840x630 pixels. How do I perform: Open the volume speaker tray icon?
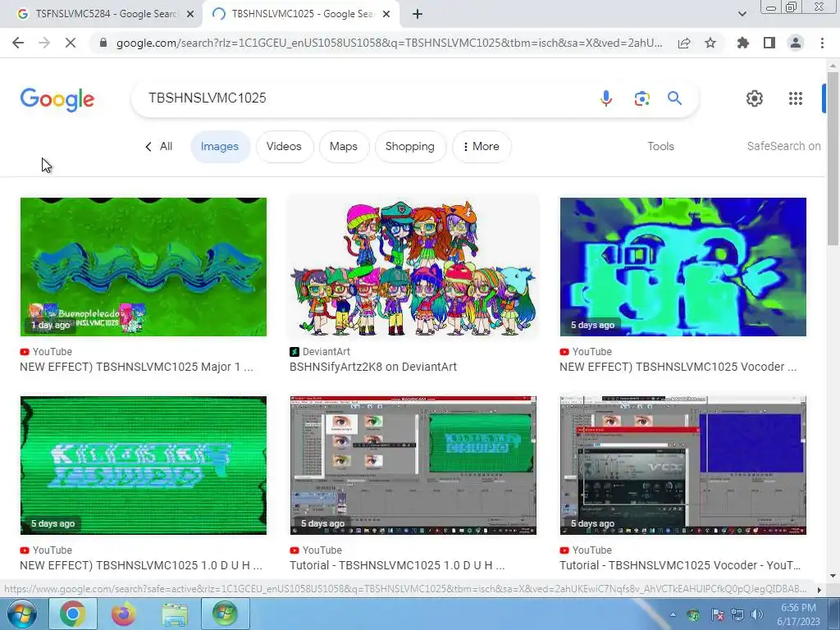[757, 614]
